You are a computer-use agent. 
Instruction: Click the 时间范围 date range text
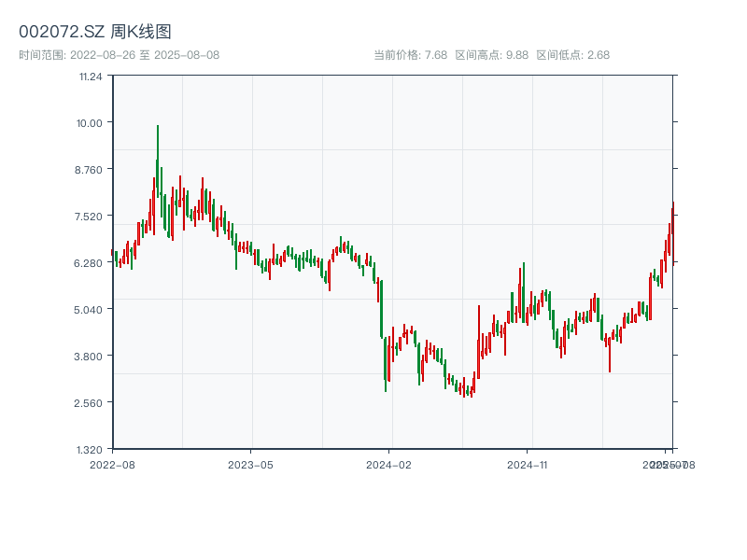[120, 55]
